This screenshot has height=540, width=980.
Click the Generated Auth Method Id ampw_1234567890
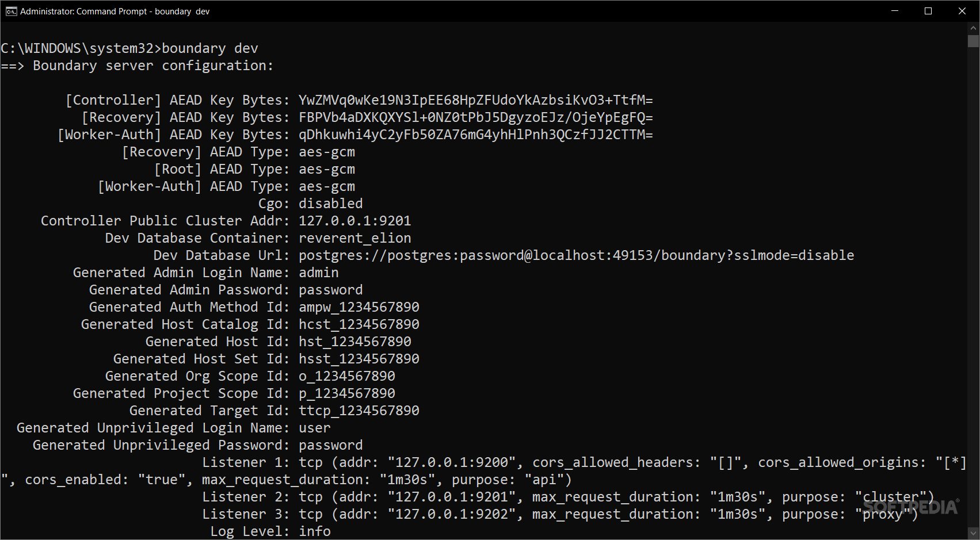click(359, 307)
